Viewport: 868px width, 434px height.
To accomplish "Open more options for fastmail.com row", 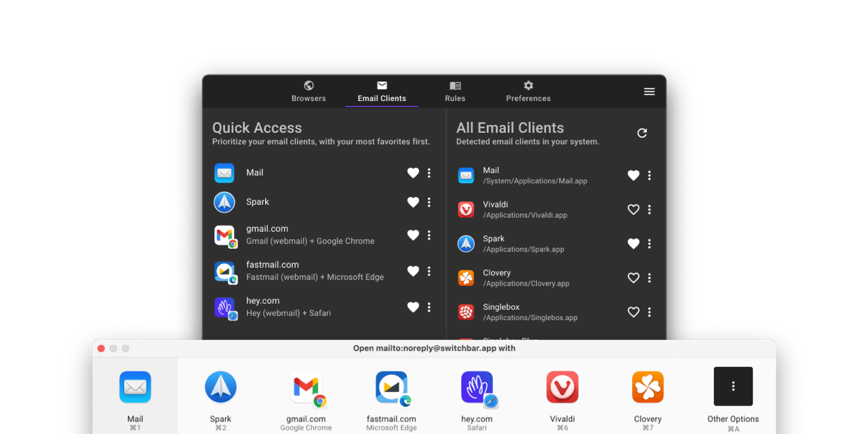I will coord(429,271).
